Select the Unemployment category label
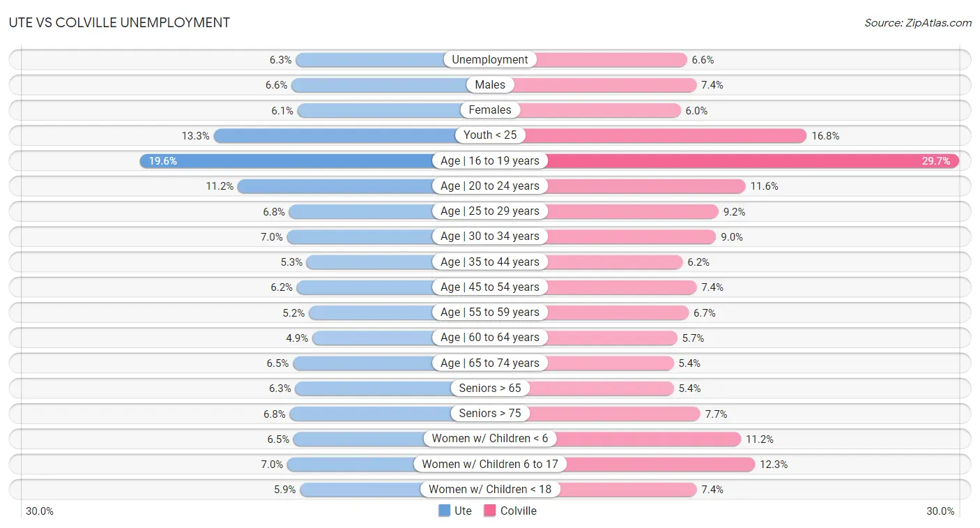This screenshot has height=528, width=980. (x=490, y=60)
